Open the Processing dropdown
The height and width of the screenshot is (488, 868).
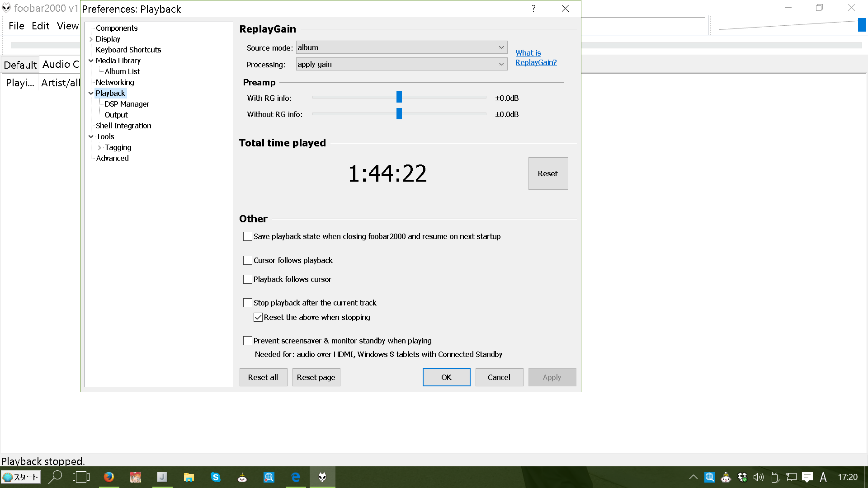[x=401, y=64]
